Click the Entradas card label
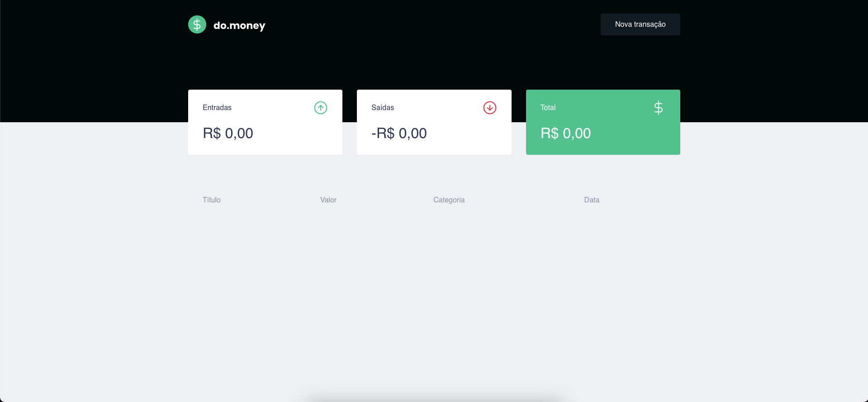This screenshot has width=868, height=402. tap(217, 108)
